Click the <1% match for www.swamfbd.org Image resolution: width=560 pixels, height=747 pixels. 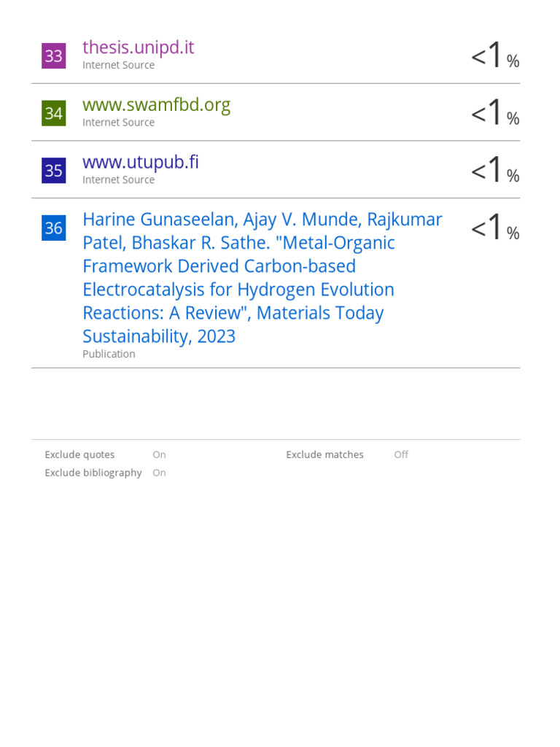(x=494, y=114)
